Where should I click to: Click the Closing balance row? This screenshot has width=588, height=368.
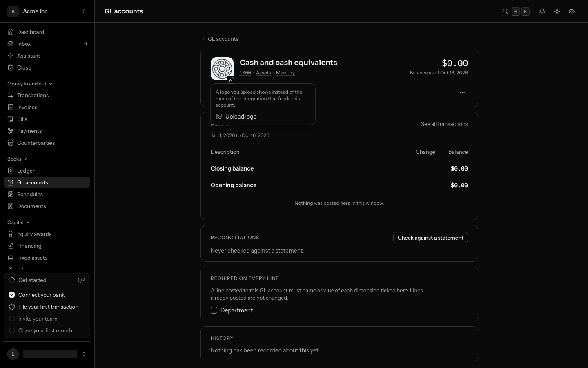pyautogui.click(x=339, y=168)
